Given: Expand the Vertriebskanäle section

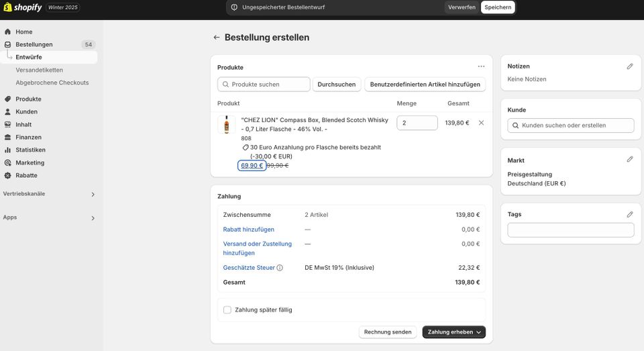Looking at the screenshot, I should 93,195.
